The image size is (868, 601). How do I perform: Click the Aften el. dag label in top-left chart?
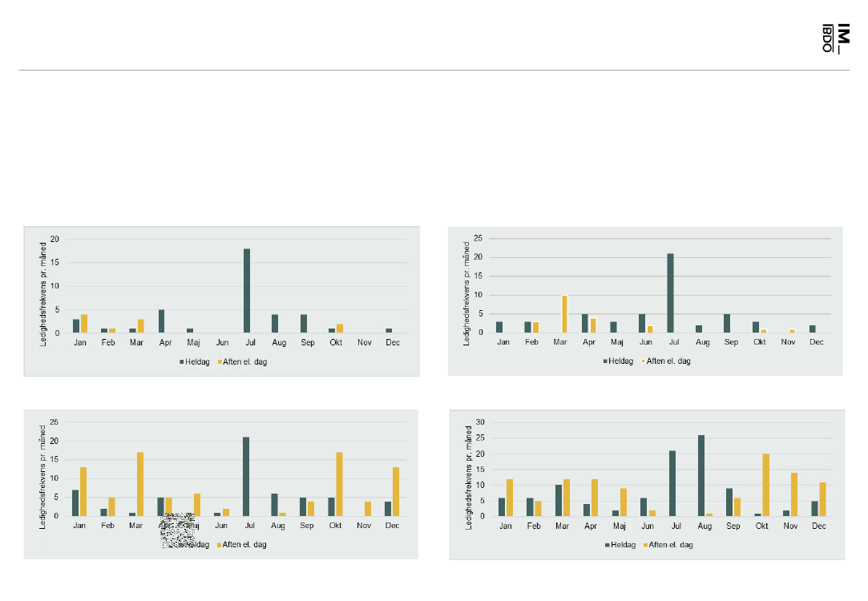[x=244, y=362]
